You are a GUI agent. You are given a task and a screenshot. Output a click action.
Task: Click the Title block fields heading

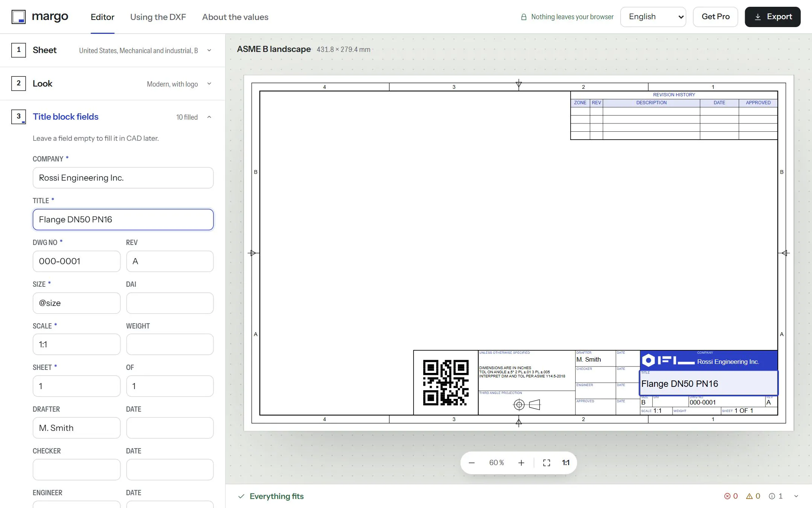click(65, 117)
